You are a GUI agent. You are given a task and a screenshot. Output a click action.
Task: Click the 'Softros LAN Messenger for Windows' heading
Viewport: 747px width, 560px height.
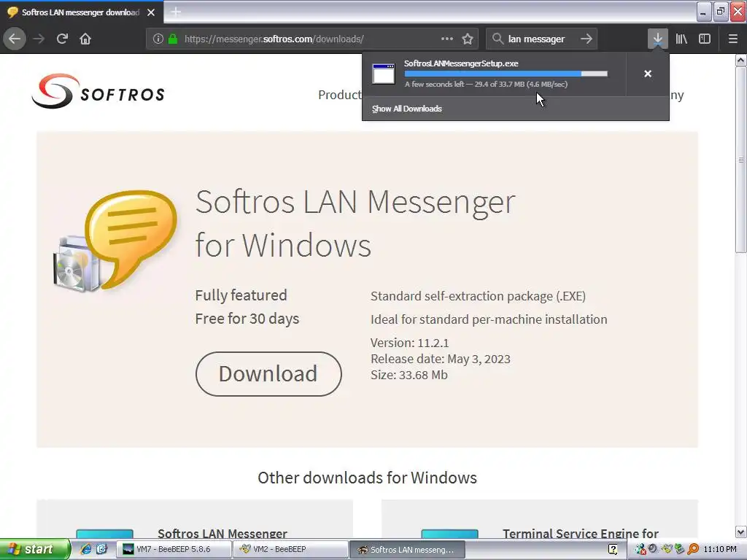tap(355, 223)
